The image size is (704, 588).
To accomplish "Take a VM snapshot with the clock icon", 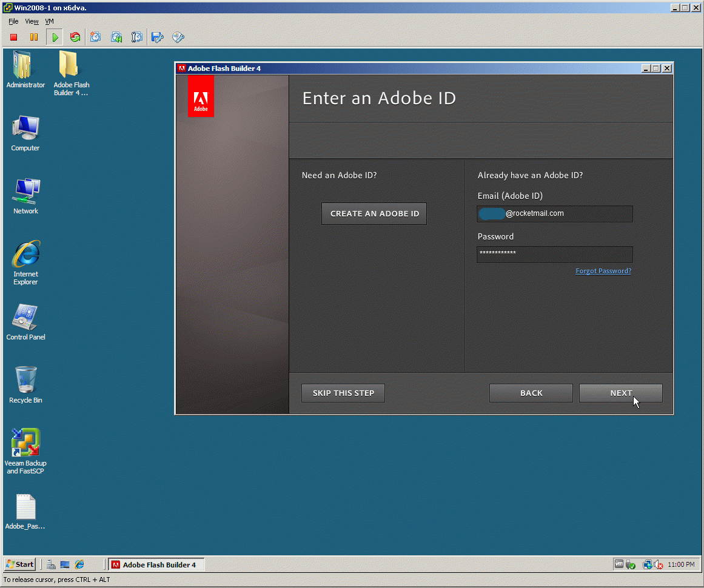I will (x=95, y=37).
